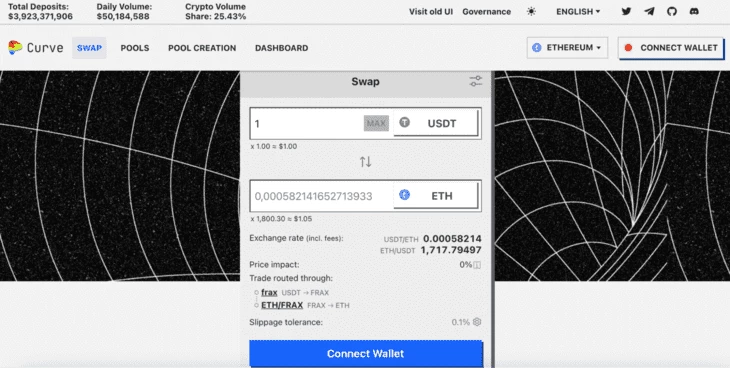Image resolution: width=730 pixels, height=368 pixels.
Task: Open the ENGLISH language dropdown
Action: pyautogui.click(x=578, y=12)
